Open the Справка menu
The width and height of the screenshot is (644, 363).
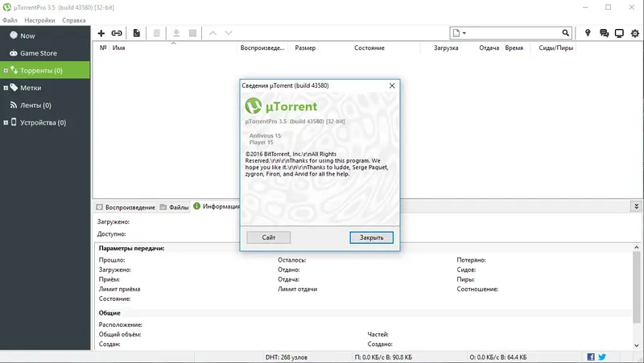click(74, 20)
